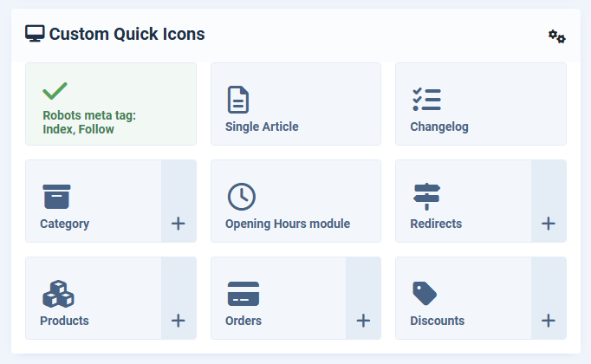Click the Products boxes icon
The height and width of the screenshot is (364, 591).
pyautogui.click(x=57, y=293)
